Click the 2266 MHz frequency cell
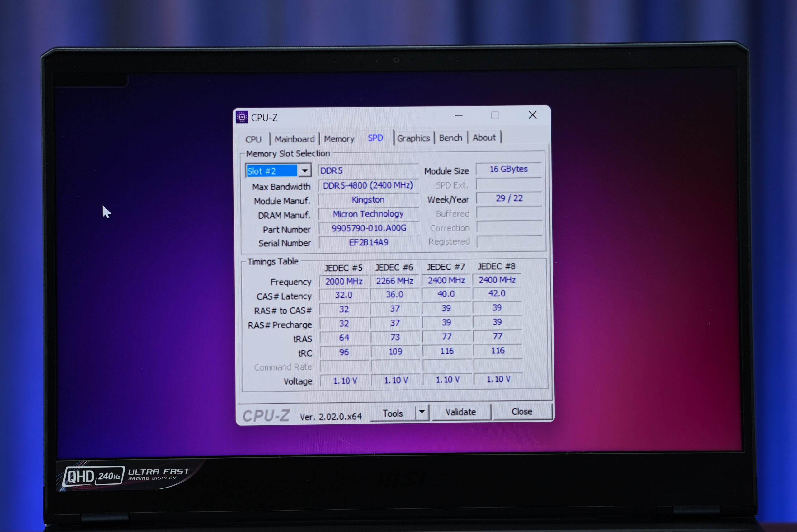Viewport: 797px width, 532px height. point(394,281)
